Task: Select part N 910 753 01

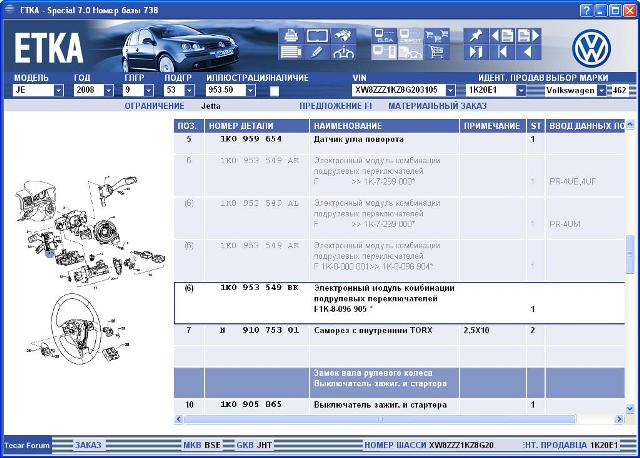Action: click(260, 330)
